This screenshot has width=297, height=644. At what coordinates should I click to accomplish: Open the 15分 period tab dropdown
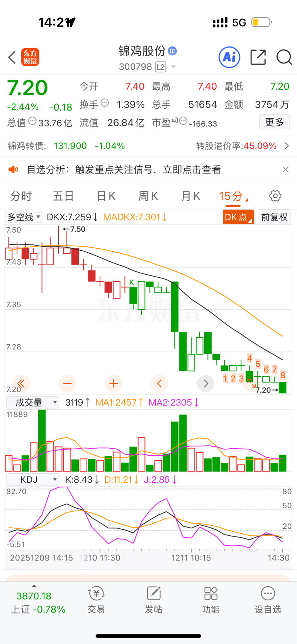(234, 196)
